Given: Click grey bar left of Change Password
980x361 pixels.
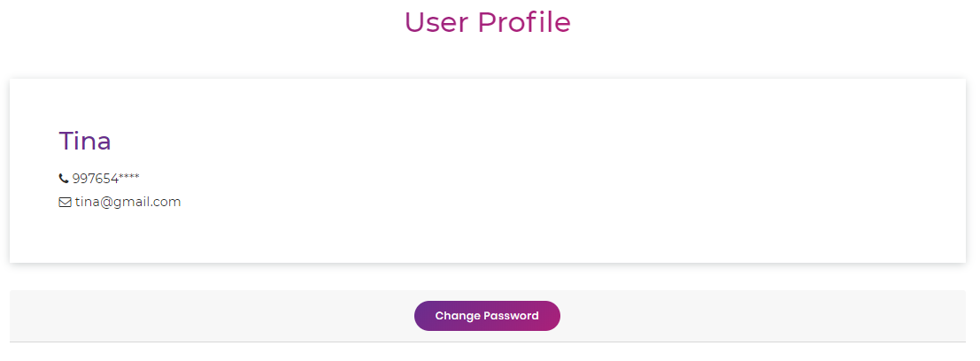Looking at the screenshot, I should click(x=212, y=315).
